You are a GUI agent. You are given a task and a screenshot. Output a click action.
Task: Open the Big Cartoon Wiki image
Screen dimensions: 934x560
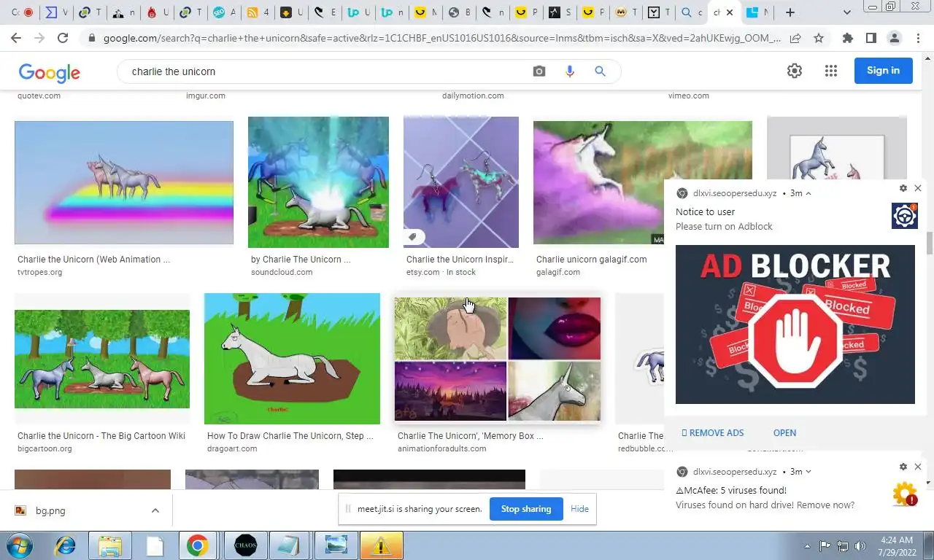[102, 359]
